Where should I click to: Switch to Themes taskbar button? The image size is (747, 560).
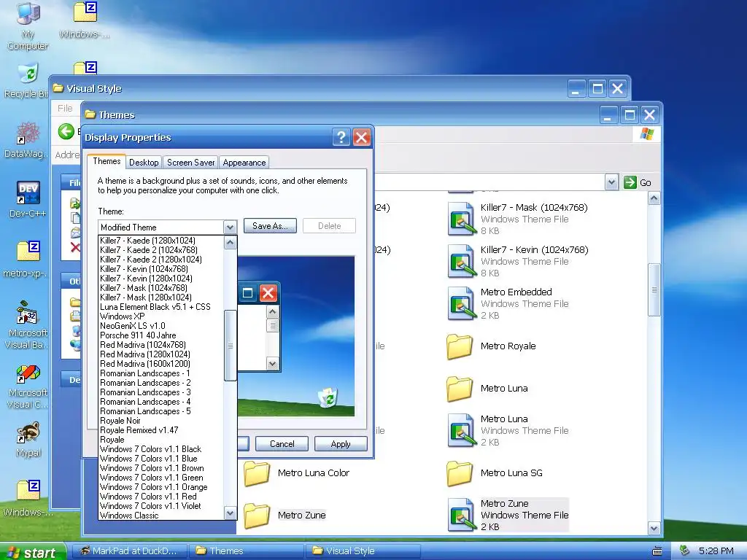coord(246,551)
